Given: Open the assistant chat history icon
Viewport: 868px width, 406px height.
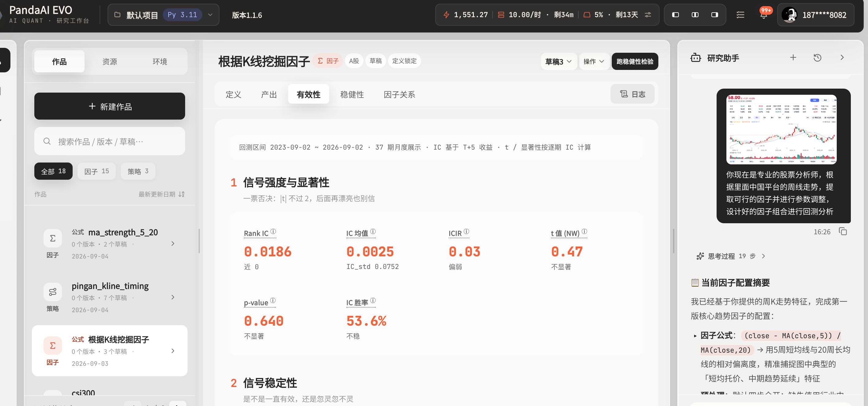Looking at the screenshot, I should pos(817,58).
